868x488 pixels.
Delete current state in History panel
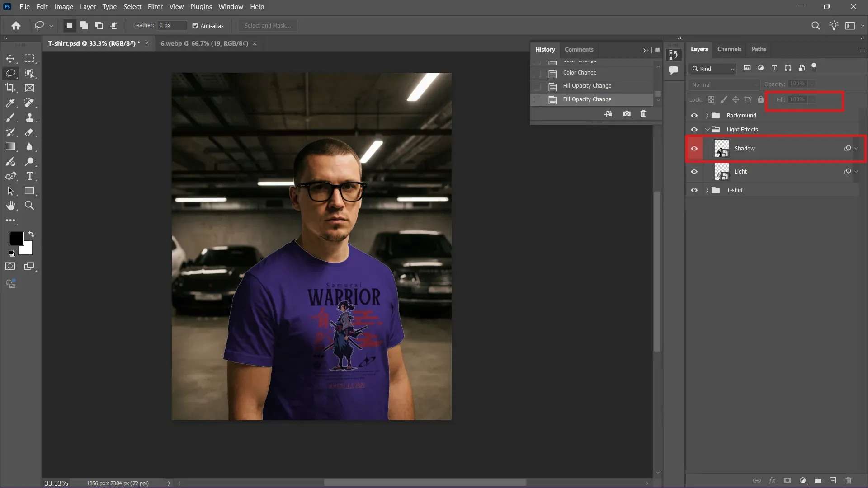pyautogui.click(x=643, y=114)
